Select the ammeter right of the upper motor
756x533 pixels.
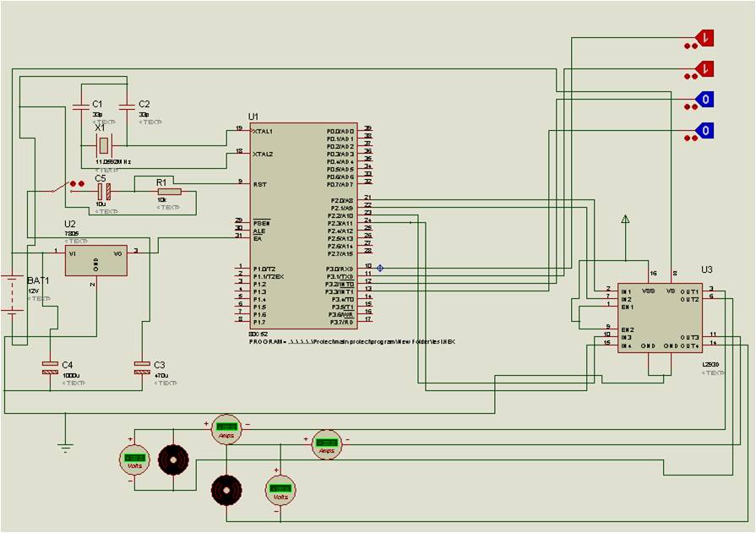pos(327,444)
